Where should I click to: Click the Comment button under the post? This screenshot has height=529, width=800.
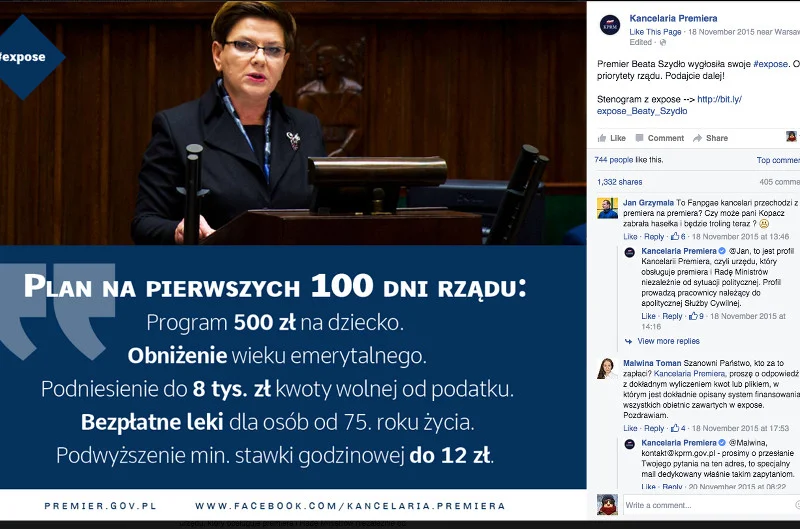point(660,138)
